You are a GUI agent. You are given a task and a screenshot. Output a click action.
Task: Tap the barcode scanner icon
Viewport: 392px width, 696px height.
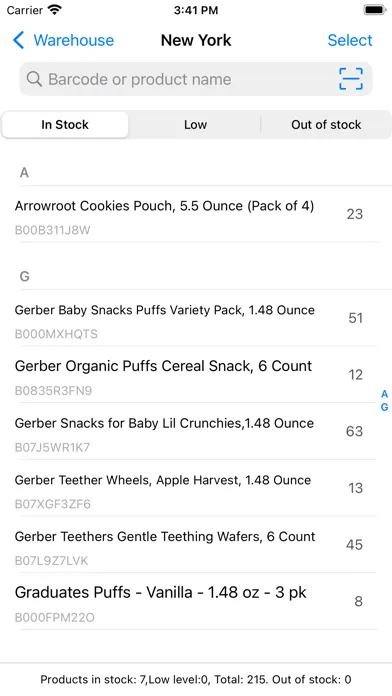(351, 79)
